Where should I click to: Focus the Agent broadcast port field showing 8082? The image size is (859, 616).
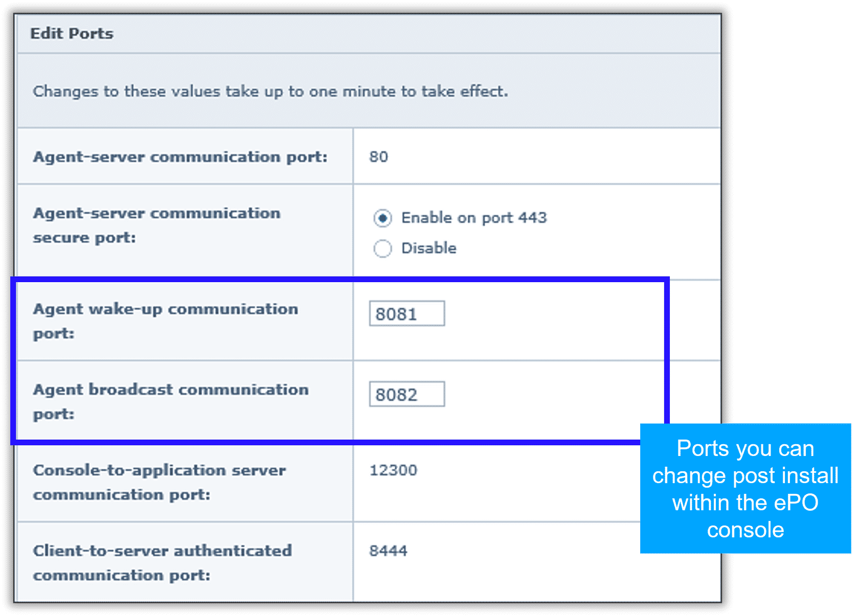pos(406,394)
